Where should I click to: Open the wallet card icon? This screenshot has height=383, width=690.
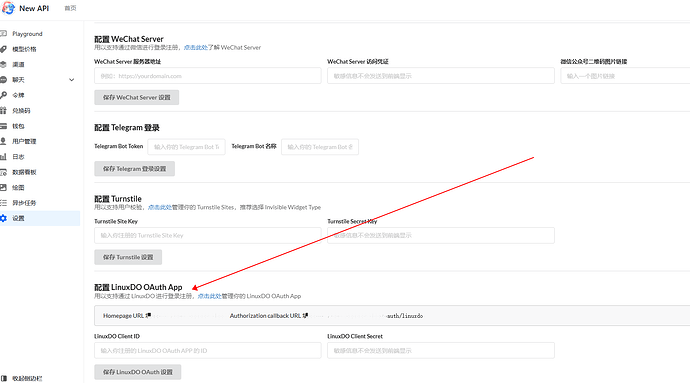[x=4, y=126]
